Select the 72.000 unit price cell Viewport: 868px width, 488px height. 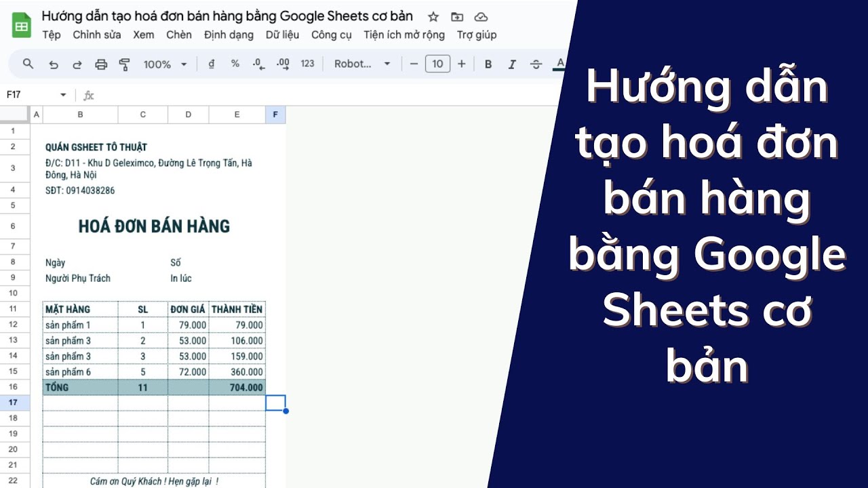coord(189,371)
